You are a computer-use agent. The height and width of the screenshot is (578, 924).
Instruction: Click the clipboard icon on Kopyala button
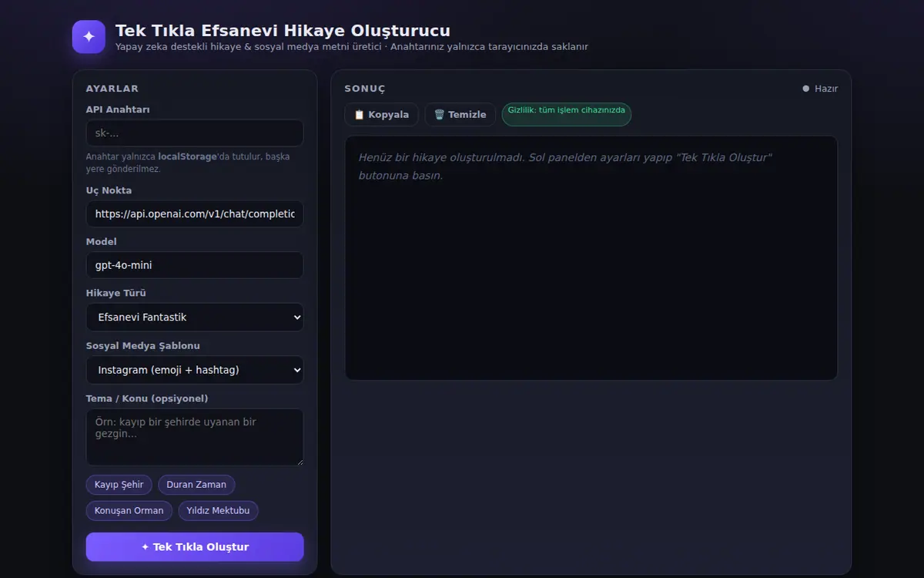click(359, 115)
